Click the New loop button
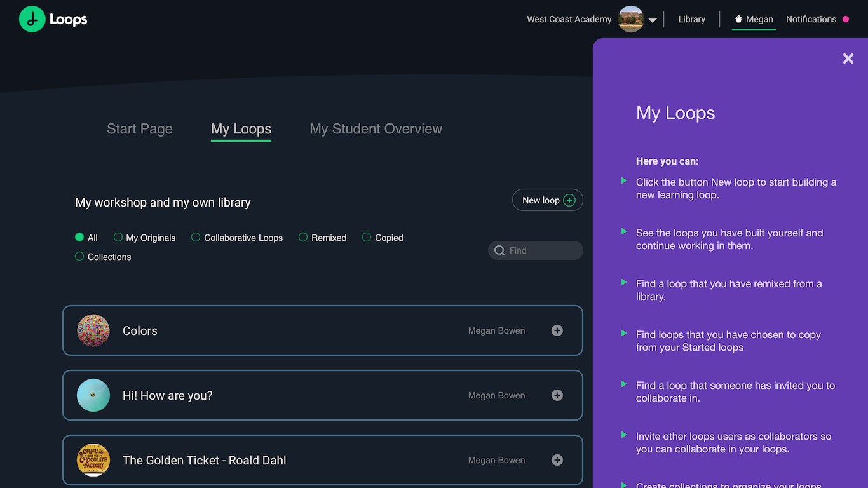Image resolution: width=868 pixels, height=488 pixels. coord(548,200)
